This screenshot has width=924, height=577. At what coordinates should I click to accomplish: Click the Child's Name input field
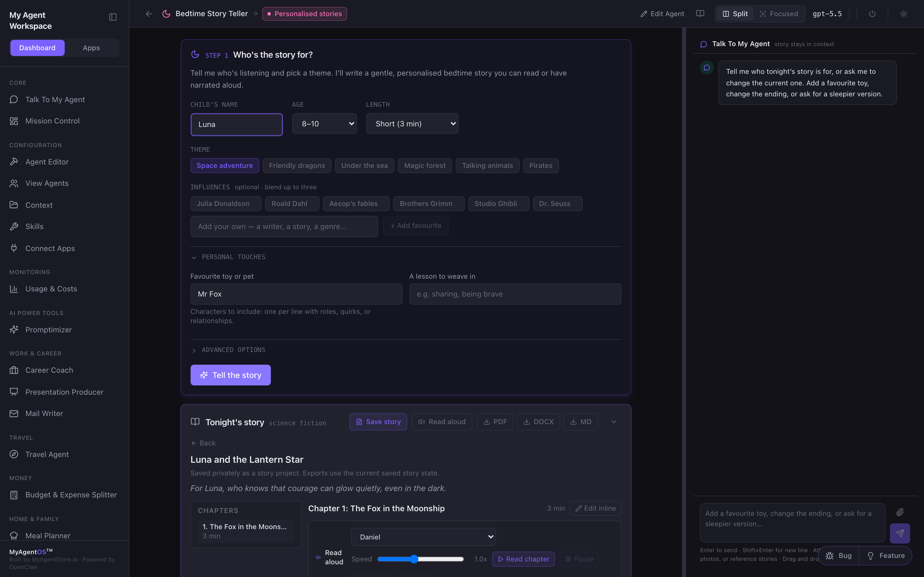point(236,124)
